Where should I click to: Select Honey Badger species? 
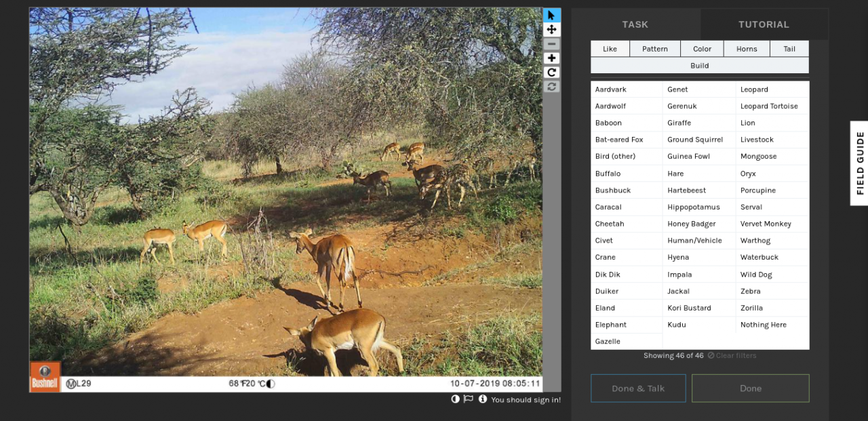(699, 224)
